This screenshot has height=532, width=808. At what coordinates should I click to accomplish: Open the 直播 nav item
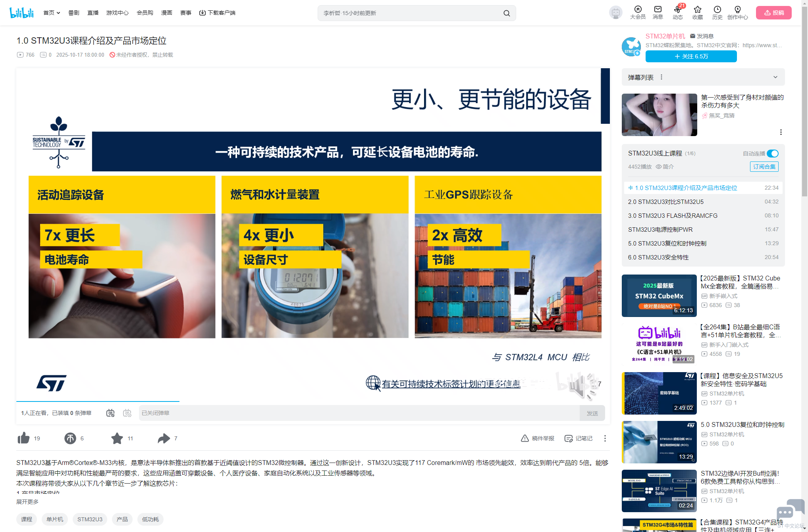click(93, 13)
